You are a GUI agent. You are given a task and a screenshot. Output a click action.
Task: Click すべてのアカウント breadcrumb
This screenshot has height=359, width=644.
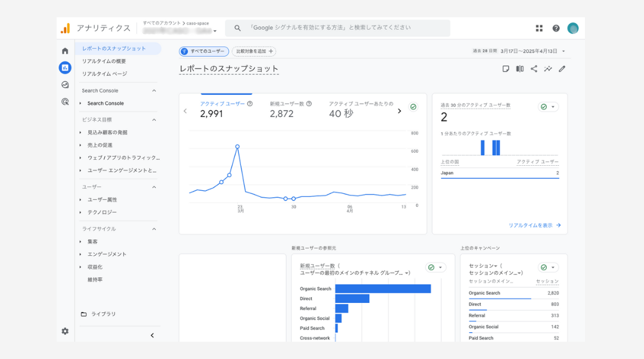162,23
